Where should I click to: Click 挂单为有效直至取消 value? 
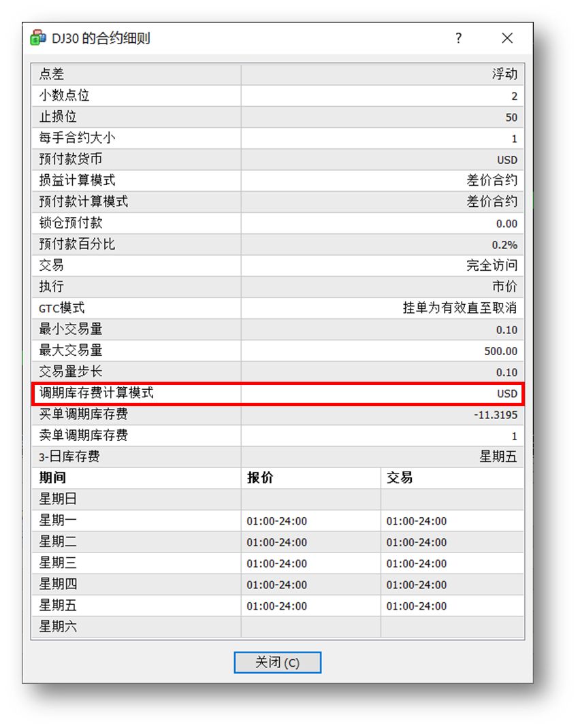tap(460, 308)
